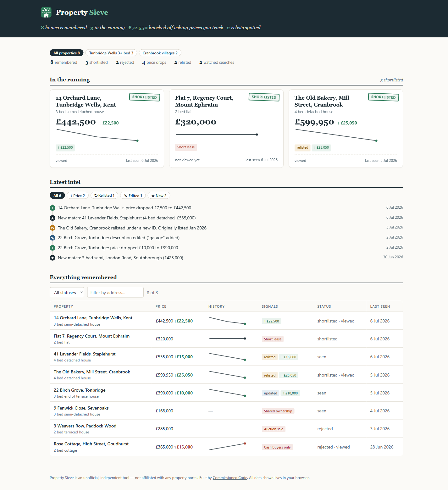This screenshot has width=448, height=490.
Task: Select the Flat 7, Regency Court table row name
Action: (91, 336)
